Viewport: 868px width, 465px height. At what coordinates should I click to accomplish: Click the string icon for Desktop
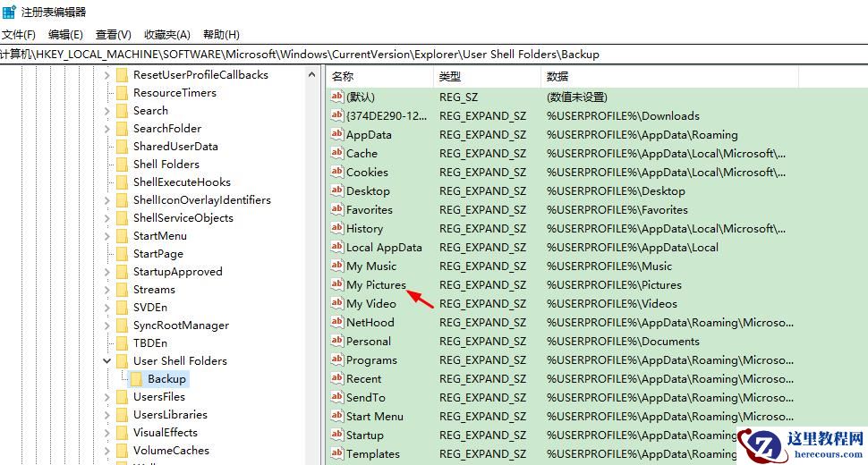tap(337, 190)
